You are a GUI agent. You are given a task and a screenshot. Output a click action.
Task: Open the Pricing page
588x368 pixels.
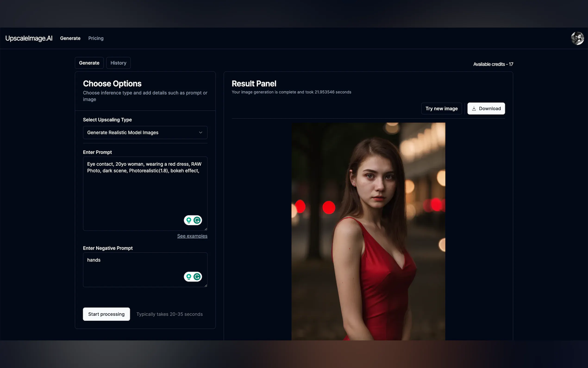click(x=96, y=38)
